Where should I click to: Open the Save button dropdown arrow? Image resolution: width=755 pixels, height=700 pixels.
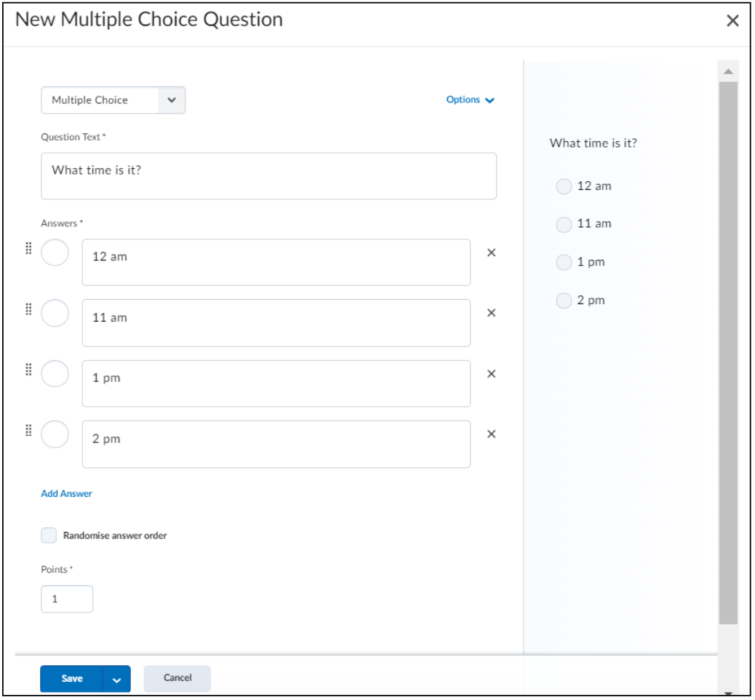coord(116,680)
